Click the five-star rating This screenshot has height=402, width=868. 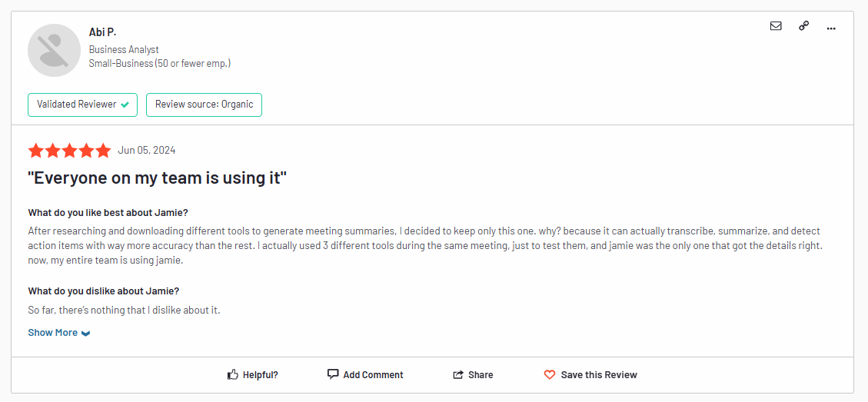[x=70, y=150]
